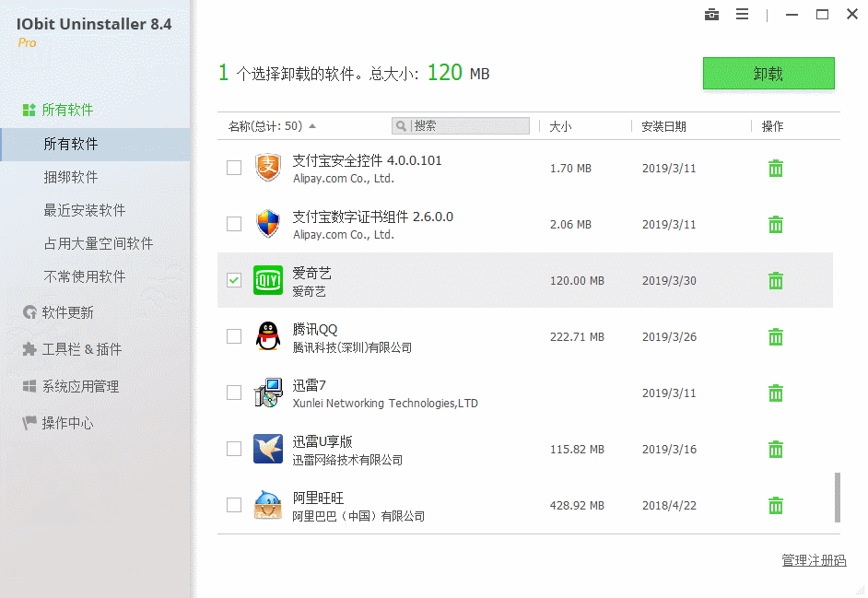
Task: Check the 腾讯QQ checkbox
Action: (234, 336)
